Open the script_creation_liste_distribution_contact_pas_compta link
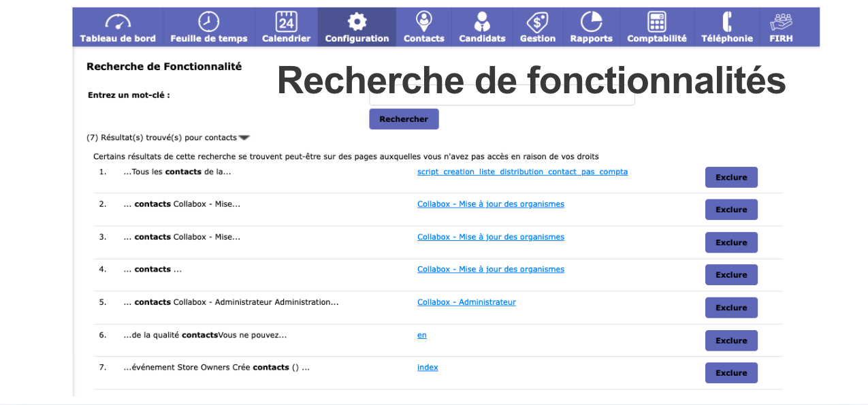 click(x=522, y=172)
